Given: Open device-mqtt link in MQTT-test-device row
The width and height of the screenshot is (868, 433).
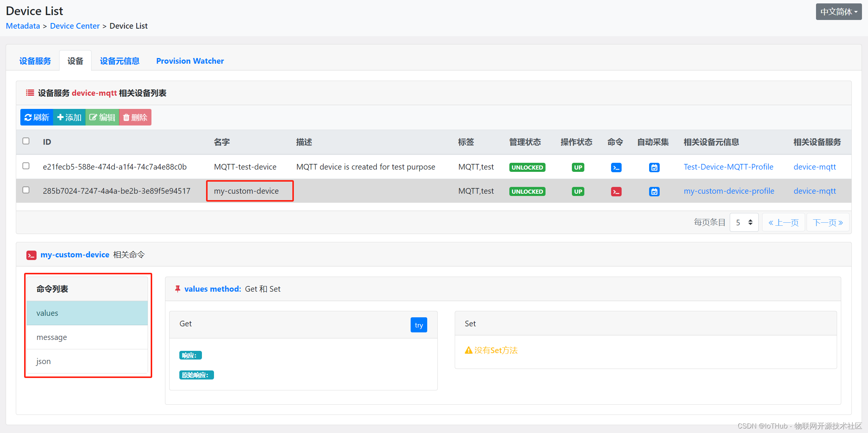Looking at the screenshot, I should [x=815, y=167].
